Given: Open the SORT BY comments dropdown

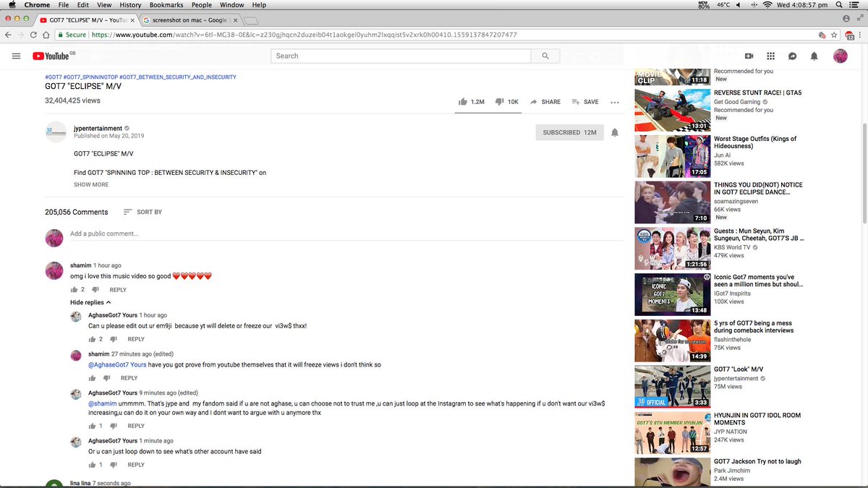Looking at the screenshot, I should pos(142,212).
